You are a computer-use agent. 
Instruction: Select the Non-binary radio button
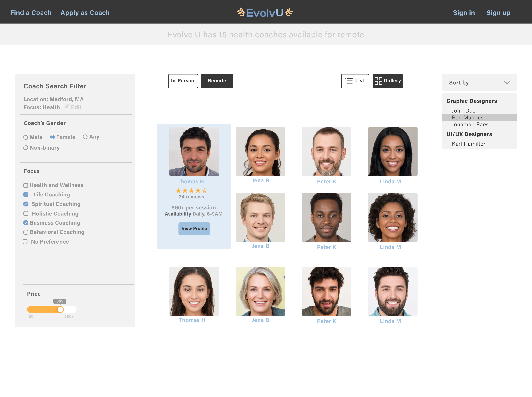[x=26, y=148]
